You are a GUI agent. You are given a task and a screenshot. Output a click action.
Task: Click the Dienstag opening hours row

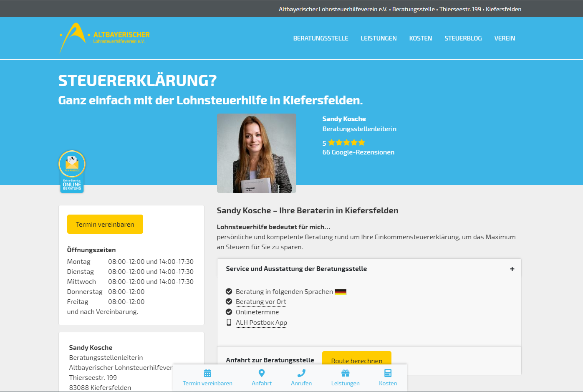tap(131, 272)
